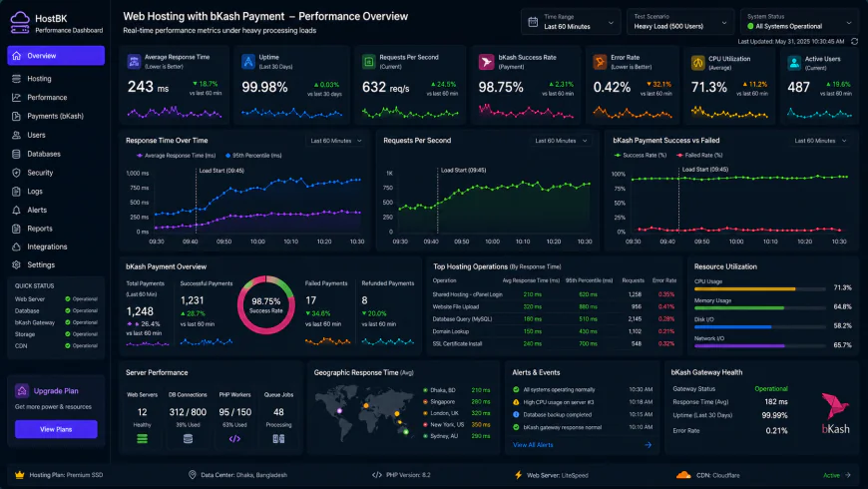
Task: Click the bKash Success Rate card icon
Action: coord(486,62)
